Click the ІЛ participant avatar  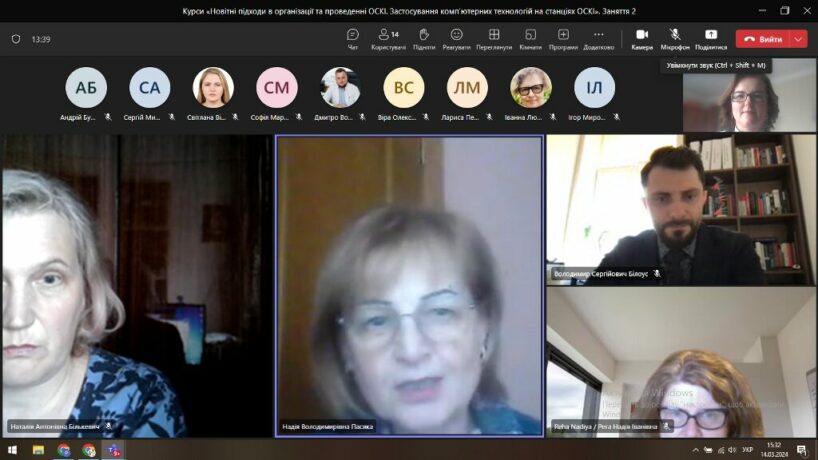(594, 88)
